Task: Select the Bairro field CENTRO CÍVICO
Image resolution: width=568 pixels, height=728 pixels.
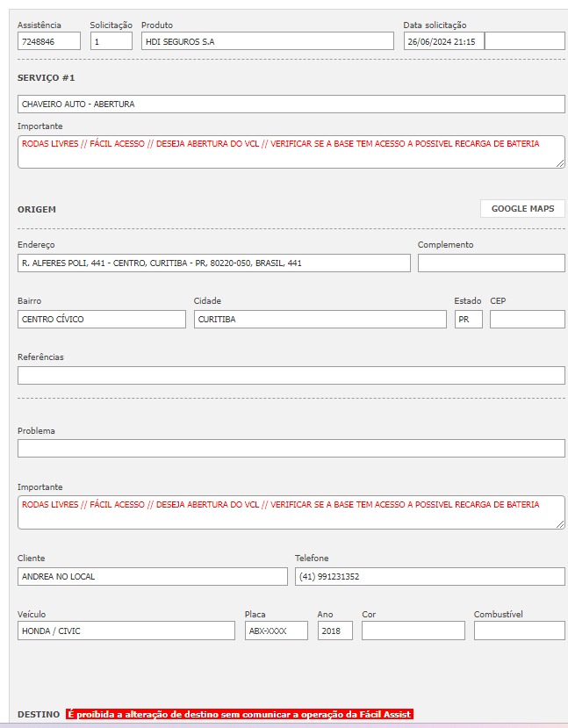Action: 102,319
